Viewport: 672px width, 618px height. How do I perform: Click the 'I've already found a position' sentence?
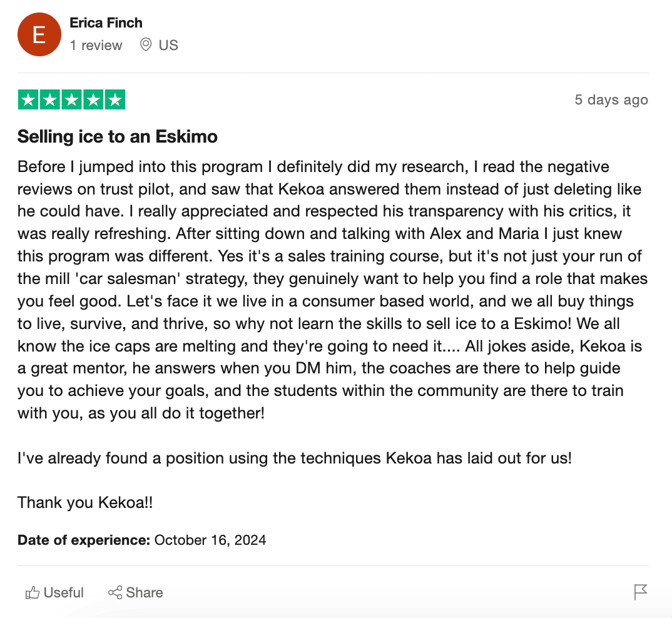pos(294,458)
